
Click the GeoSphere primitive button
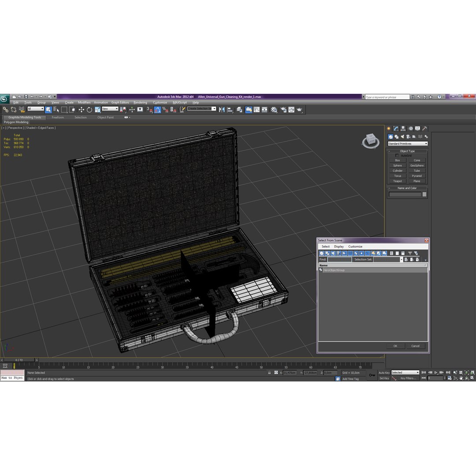click(417, 165)
